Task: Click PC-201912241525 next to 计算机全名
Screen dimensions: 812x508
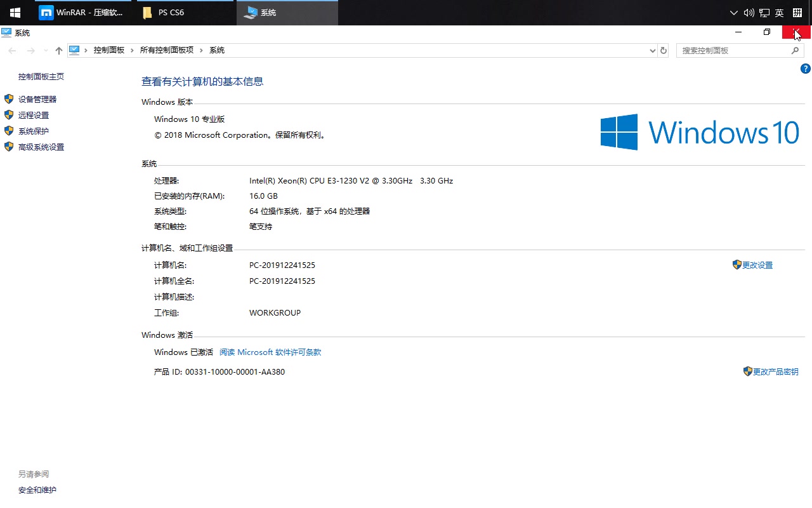Action: tap(282, 281)
